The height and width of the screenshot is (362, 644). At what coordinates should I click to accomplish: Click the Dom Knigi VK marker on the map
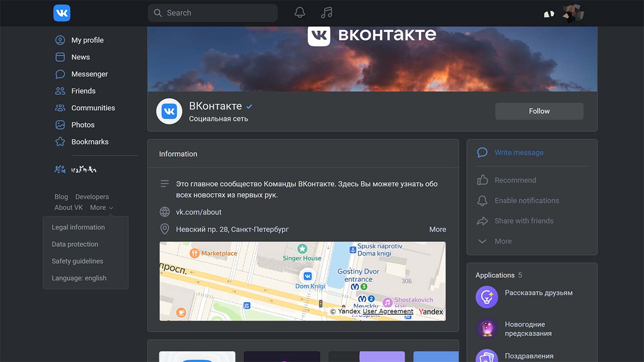pyautogui.click(x=307, y=276)
